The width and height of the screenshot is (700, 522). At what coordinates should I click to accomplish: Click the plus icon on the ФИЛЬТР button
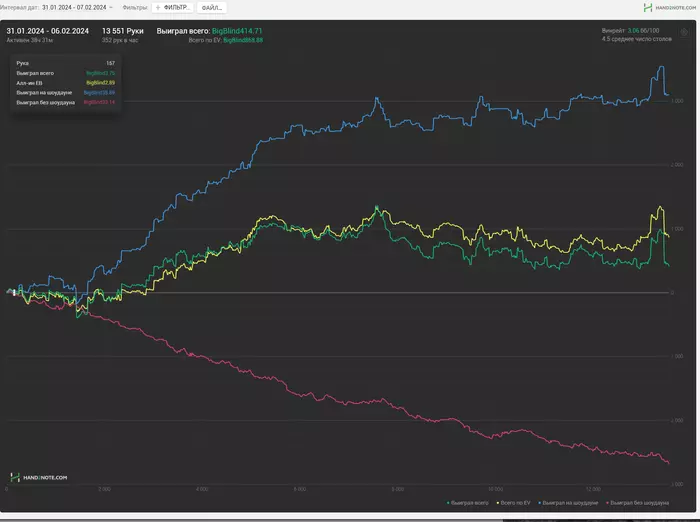click(x=158, y=8)
